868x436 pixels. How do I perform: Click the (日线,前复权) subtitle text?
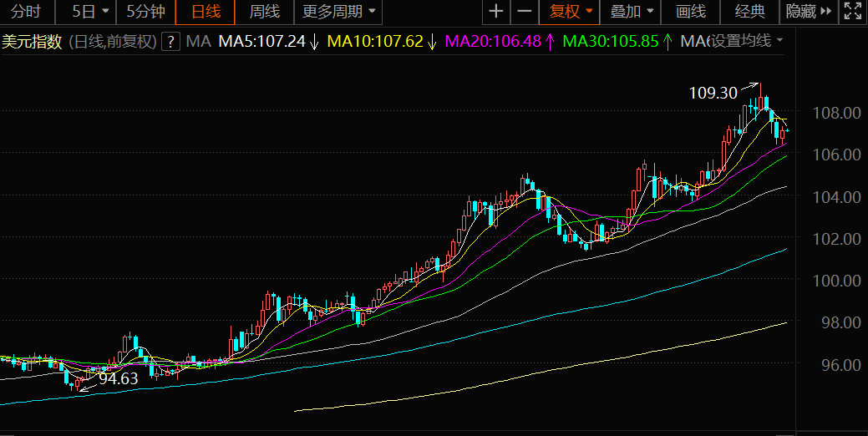[x=113, y=42]
